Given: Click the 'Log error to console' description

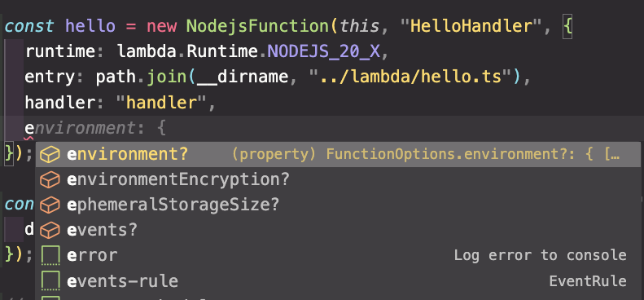Looking at the screenshot, I should [x=540, y=255].
